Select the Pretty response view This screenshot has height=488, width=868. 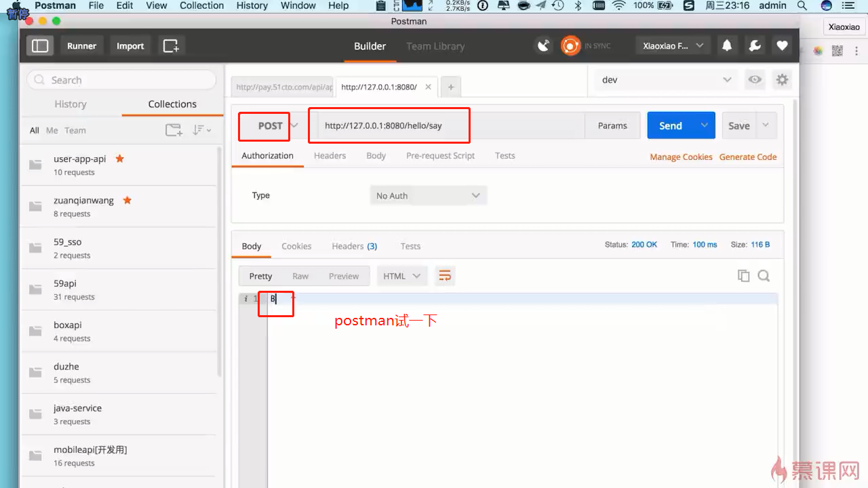260,276
